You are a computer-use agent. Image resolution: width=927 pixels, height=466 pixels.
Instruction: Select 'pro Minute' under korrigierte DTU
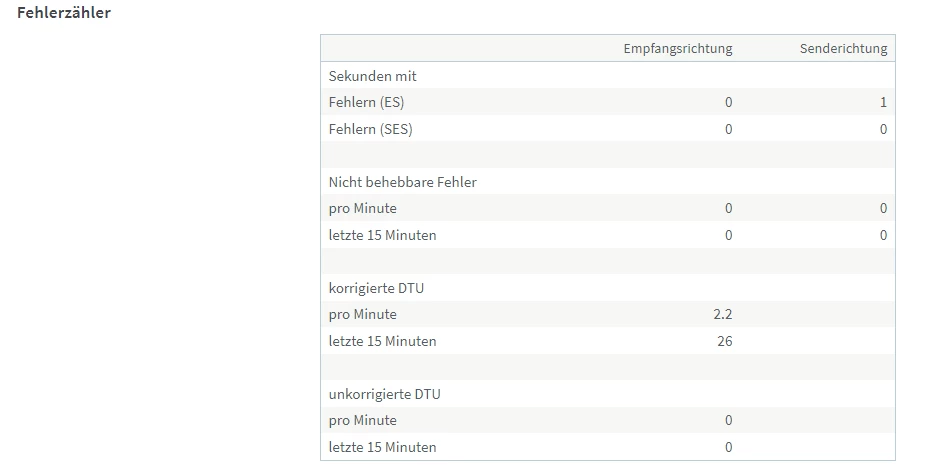(362, 314)
